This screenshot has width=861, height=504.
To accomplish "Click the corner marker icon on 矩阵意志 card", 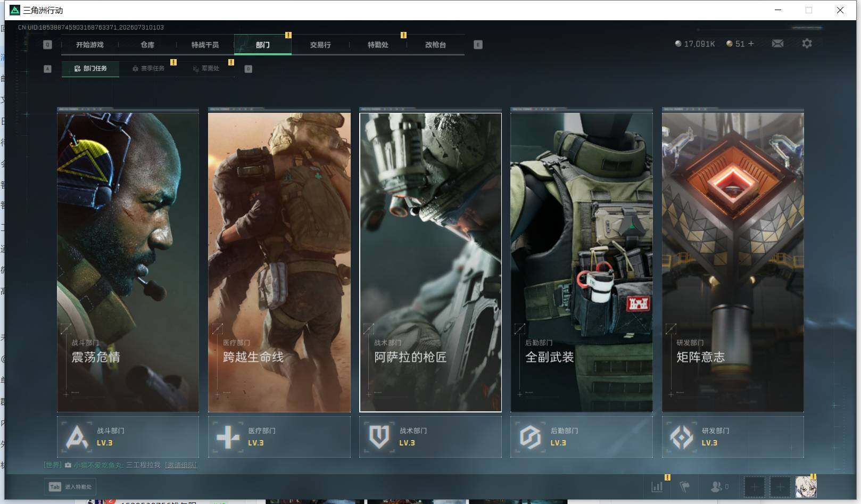I will tap(671, 329).
